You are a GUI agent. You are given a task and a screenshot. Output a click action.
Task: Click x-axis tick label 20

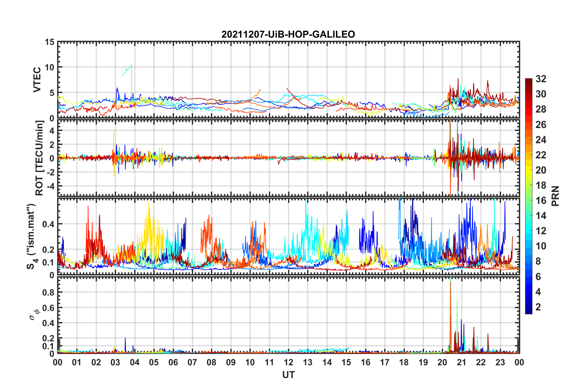tap(442, 363)
